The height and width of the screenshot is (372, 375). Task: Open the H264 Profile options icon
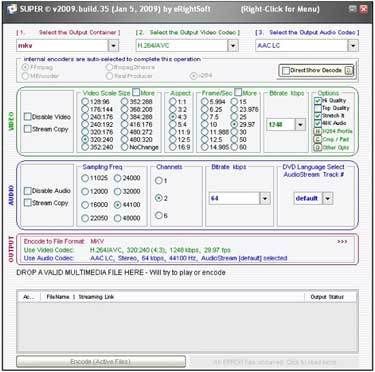click(317, 131)
